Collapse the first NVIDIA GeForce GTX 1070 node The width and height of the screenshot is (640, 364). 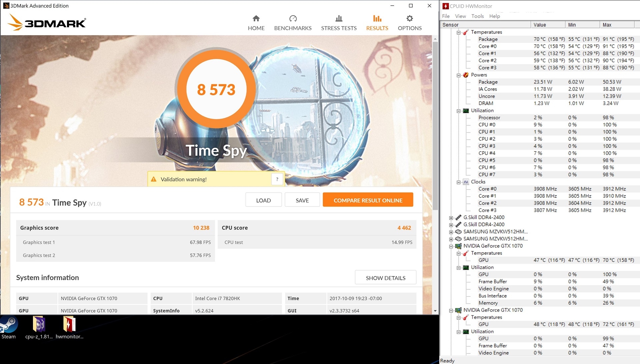(451, 246)
